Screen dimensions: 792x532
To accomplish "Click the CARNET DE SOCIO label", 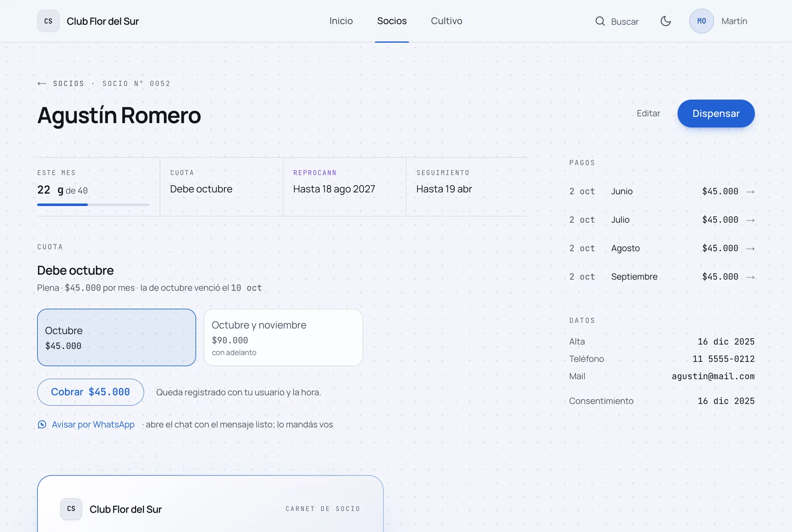I will [323, 509].
